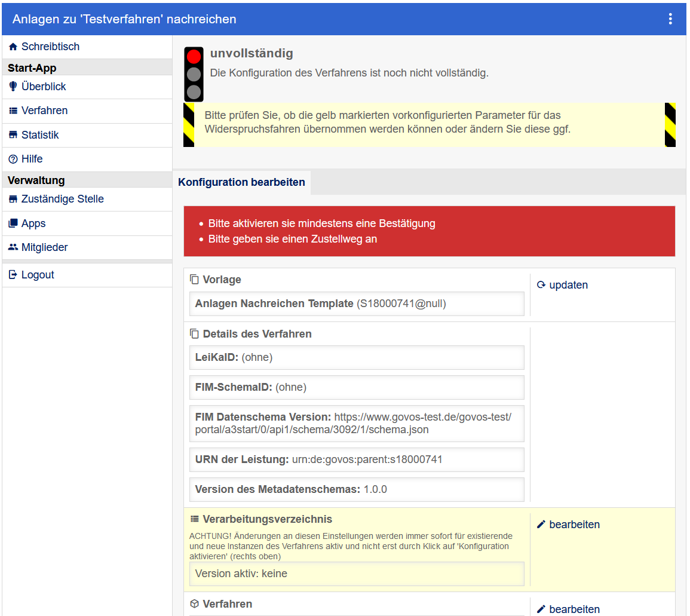
Task: Open Zuständige Stelle in sidebar
Action: 62,199
